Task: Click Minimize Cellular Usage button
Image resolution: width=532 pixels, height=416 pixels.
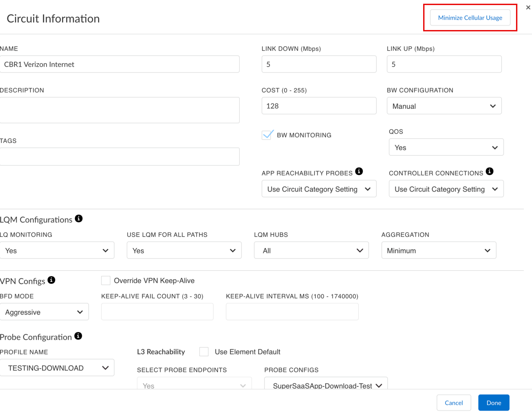Action: click(470, 18)
